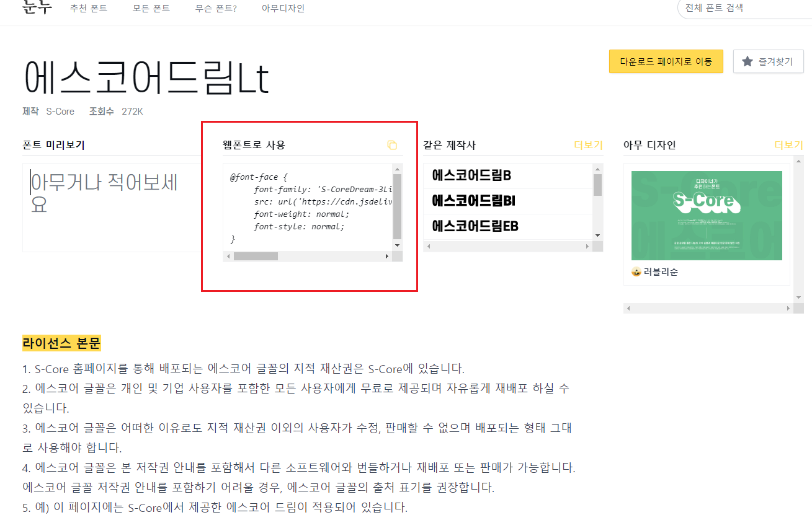Click 같은 제작사 list scroll right arrow
This screenshot has width=812, height=515.
tap(587, 246)
